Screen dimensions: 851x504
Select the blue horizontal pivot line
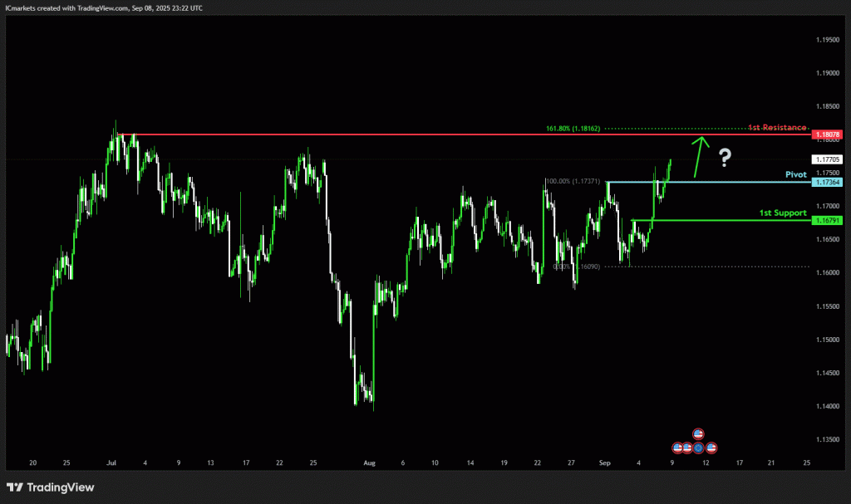tap(708, 182)
